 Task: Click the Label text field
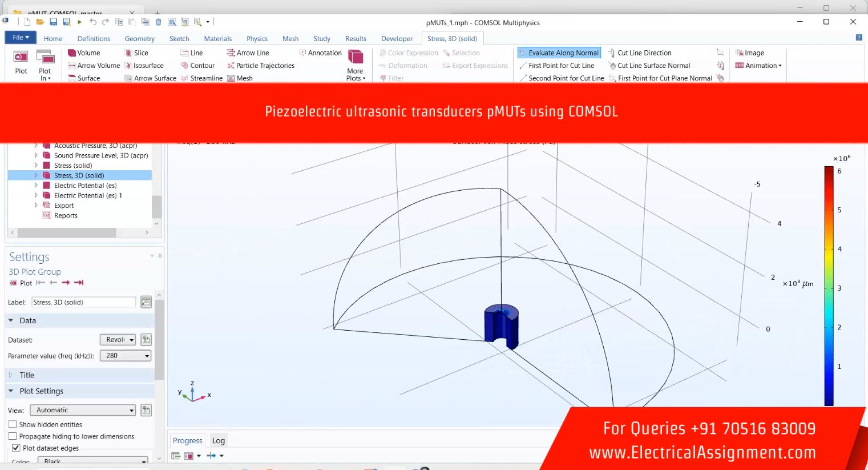coord(83,302)
